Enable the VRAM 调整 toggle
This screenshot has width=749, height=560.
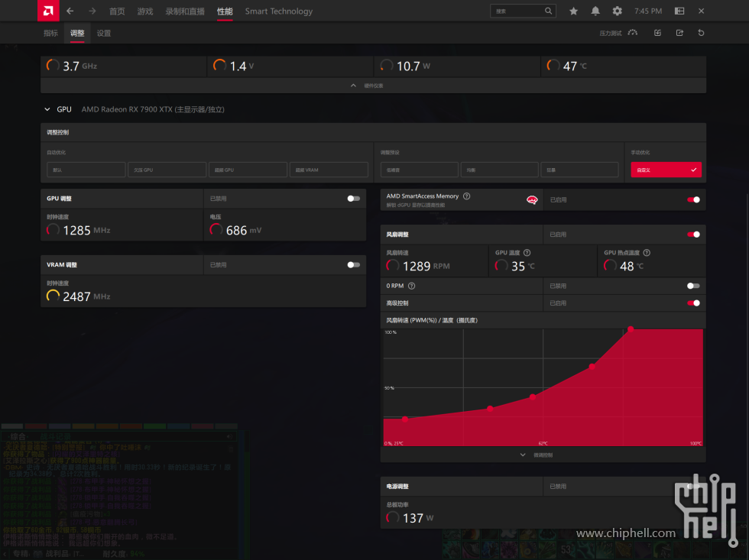[353, 265]
